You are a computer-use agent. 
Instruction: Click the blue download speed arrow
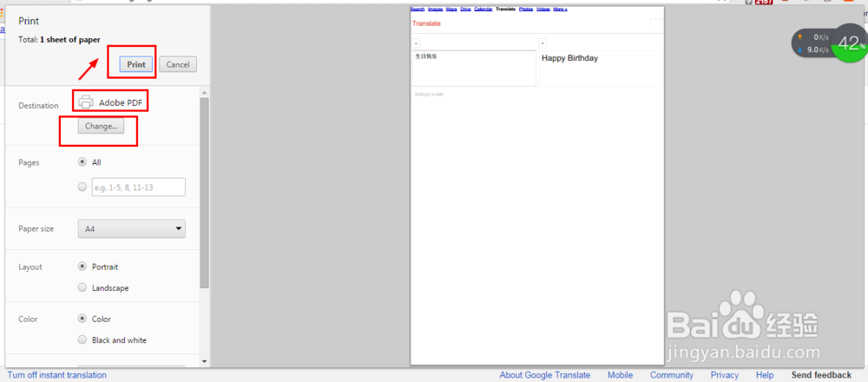tap(799, 49)
